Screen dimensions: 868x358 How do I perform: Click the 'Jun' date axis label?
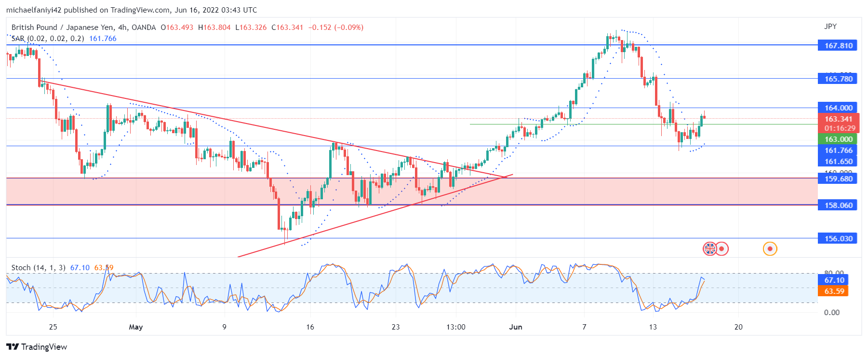coord(516,327)
